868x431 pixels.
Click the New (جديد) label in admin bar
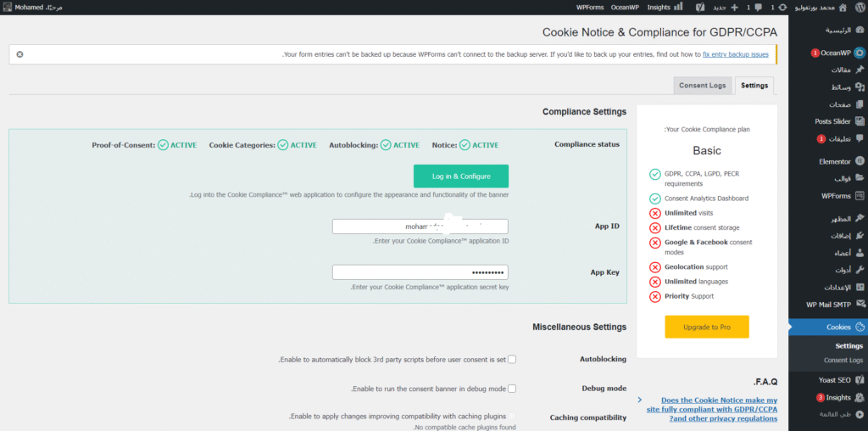coord(719,7)
